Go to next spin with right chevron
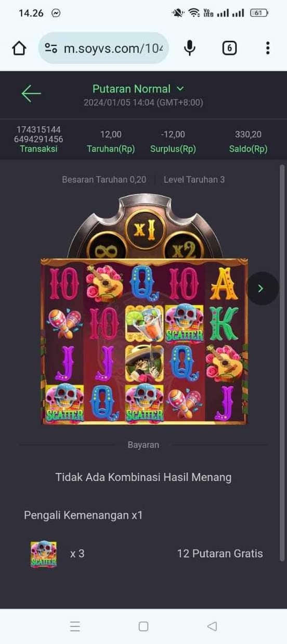Screen dimensions: 287x644 (x=261, y=288)
